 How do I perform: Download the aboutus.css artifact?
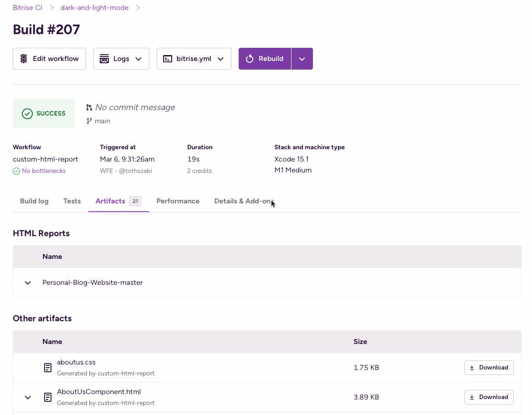tap(489, 368)
